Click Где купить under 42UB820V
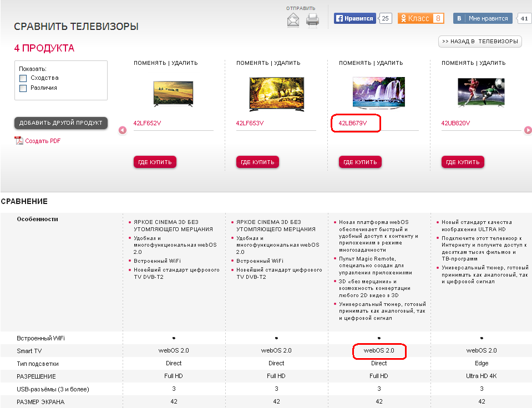The height and width of the screenshot is (408, 532). click(x=463, y=162)
